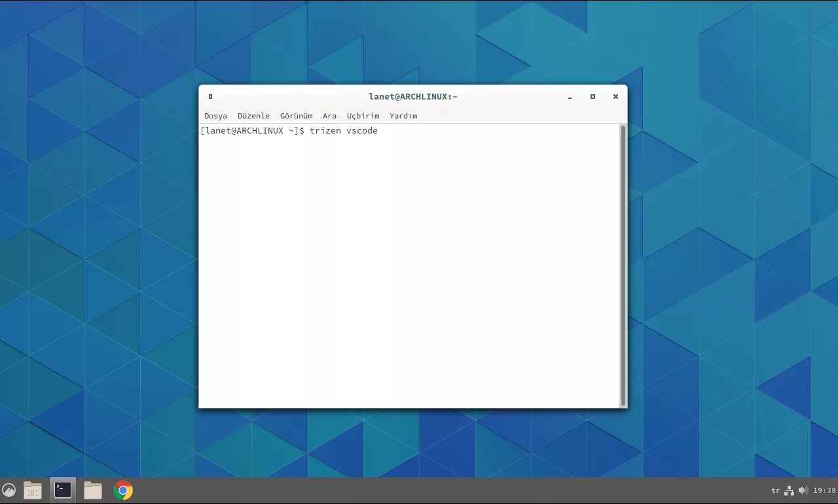Open the Görünüm menu
This screenshot has height=504, width=838.
coord(296,116)
